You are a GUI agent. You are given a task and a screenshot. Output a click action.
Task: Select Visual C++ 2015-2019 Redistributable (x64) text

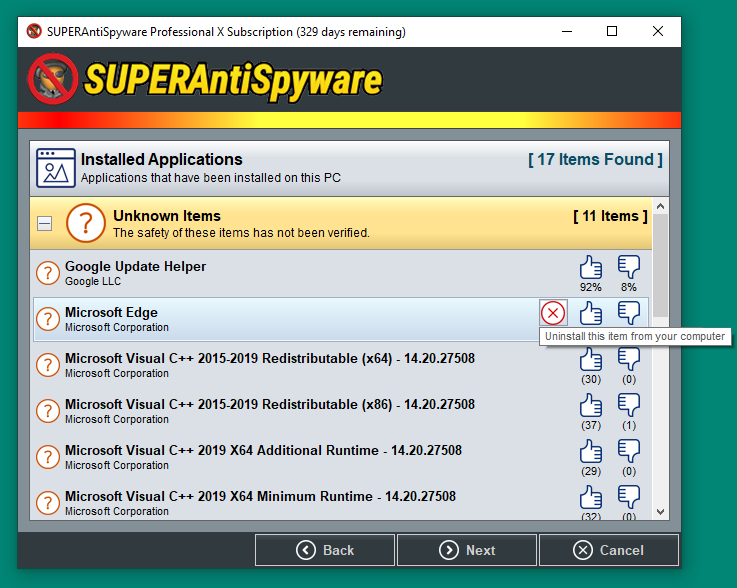pyautogui.click(x=270, y=359)
